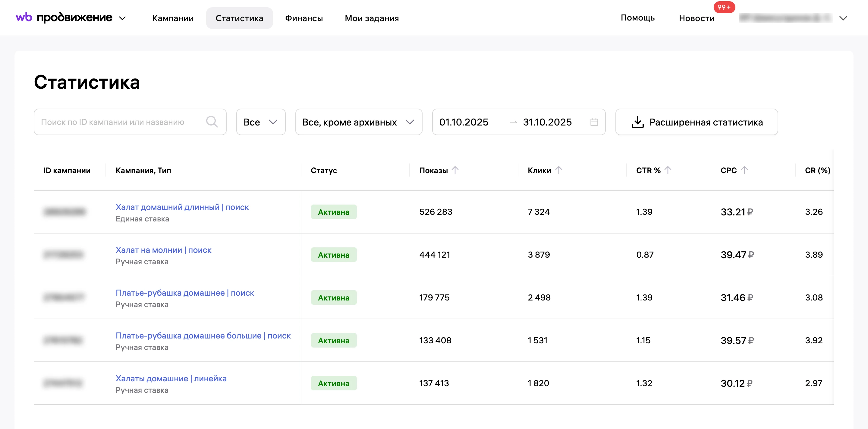The width and height of the screenshot is (868, 429).
Task: Expand the chevron next to Продвижение logo
Action: click(123, 18)
